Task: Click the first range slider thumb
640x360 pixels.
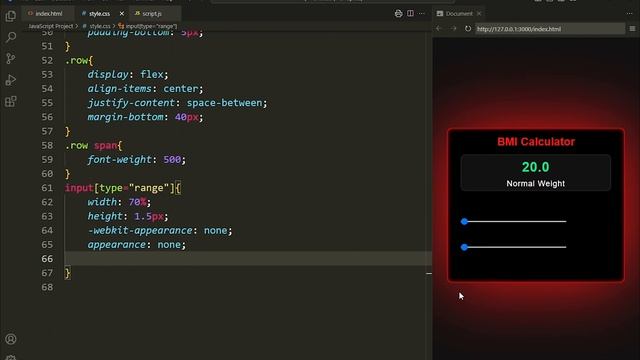Action: click(464, 222)
